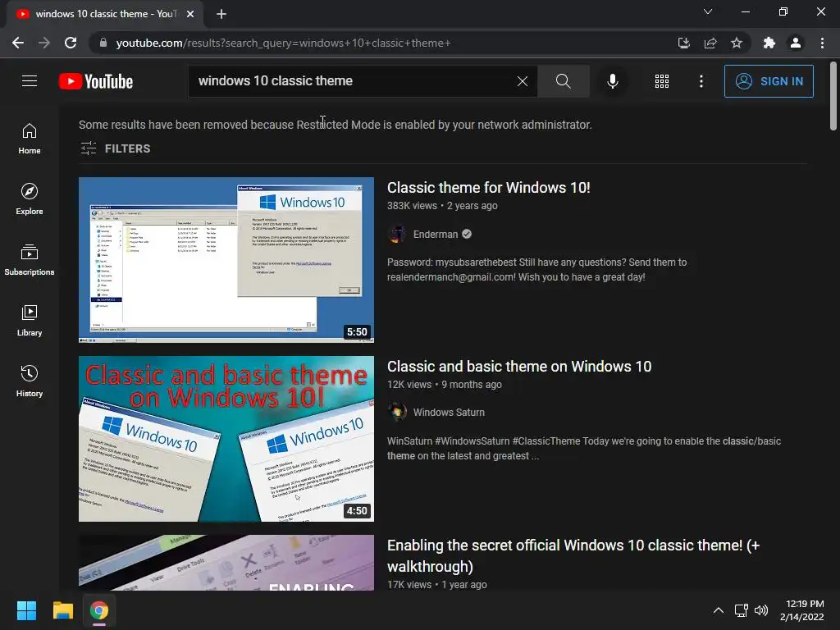
Task: Reload the page with refresh icon
Action: tap(71, 43)
